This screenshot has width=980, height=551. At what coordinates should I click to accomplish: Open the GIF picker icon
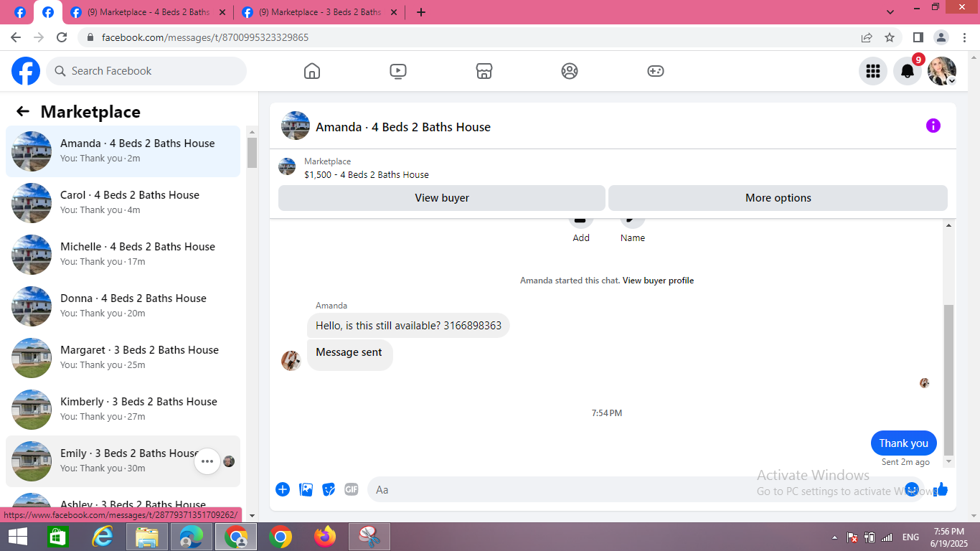tap(352, 489)
